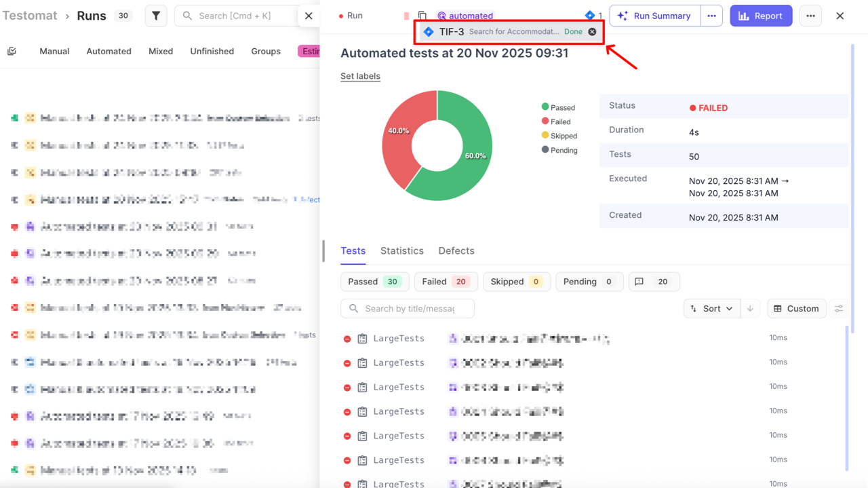The height and width of the screenshot is (488, 868).
Task: Open column settings via the sliders icon
Action: pyautogui.click(x=838, y=308)
